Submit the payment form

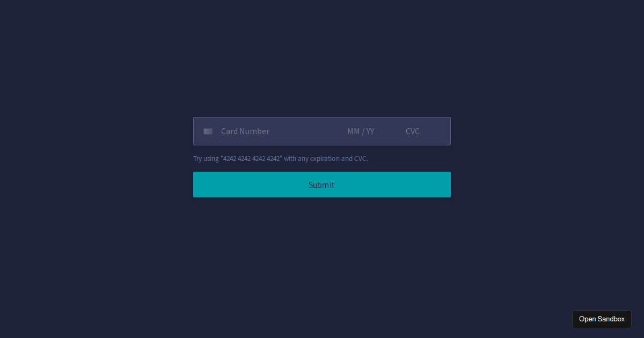click(322, 185)
